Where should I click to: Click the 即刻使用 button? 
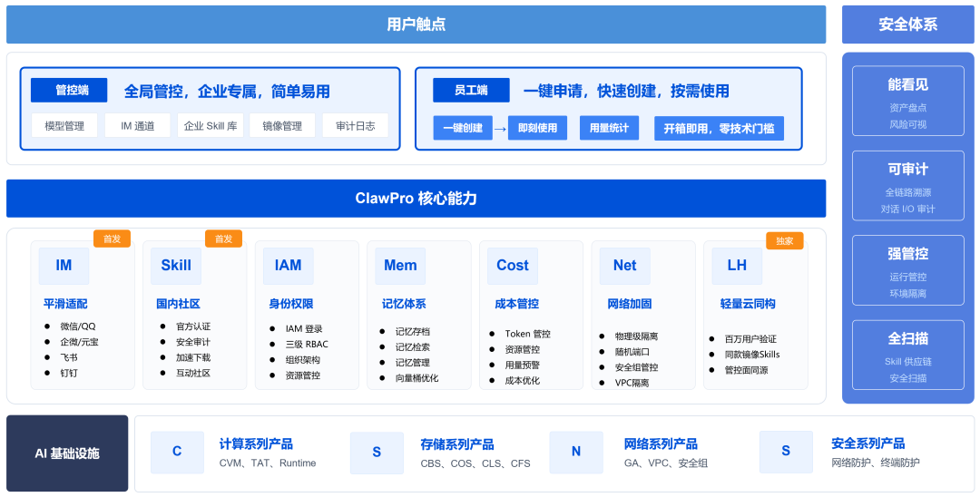point(537,128)
